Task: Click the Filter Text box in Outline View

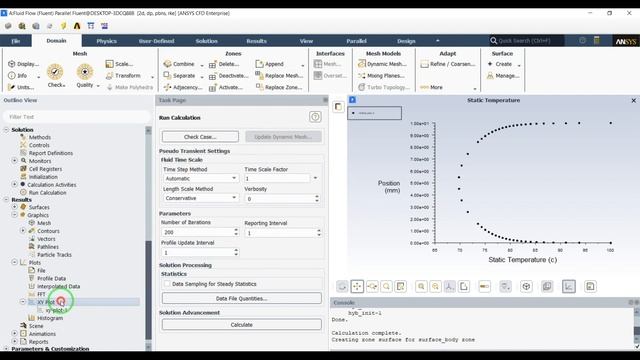Action: click(x=77, y=117)
